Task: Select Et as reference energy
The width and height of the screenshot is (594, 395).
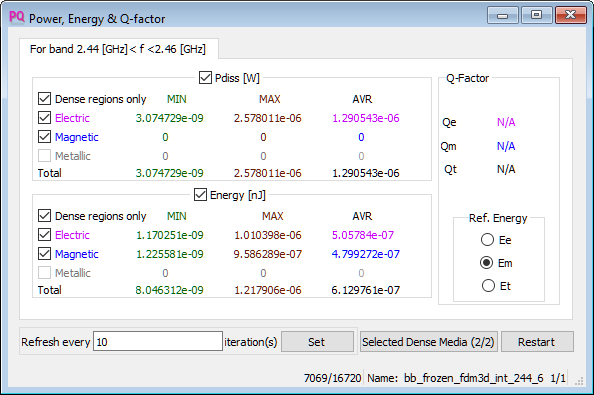Action: point(488,286)
